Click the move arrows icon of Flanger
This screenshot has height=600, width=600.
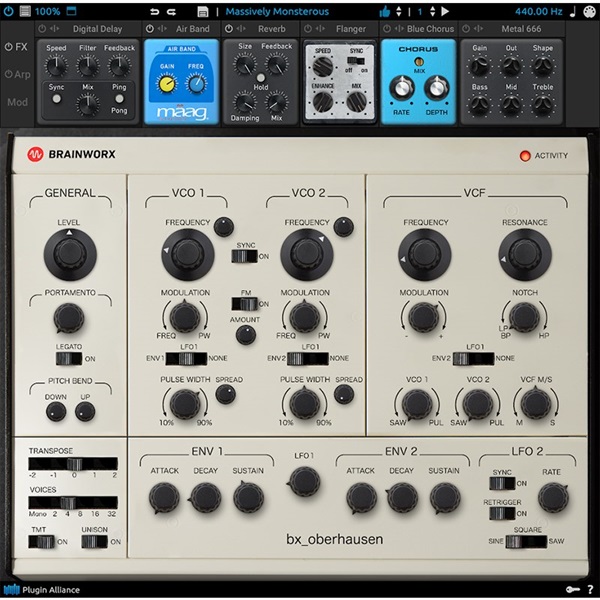click(320, 29)
